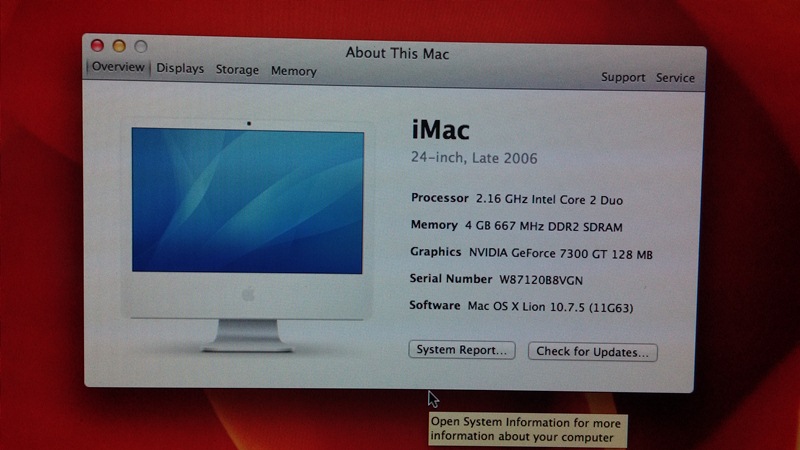Screen dimensions: 800x450
Task: Click the gray zoom window button
Action: pos(141,47)
